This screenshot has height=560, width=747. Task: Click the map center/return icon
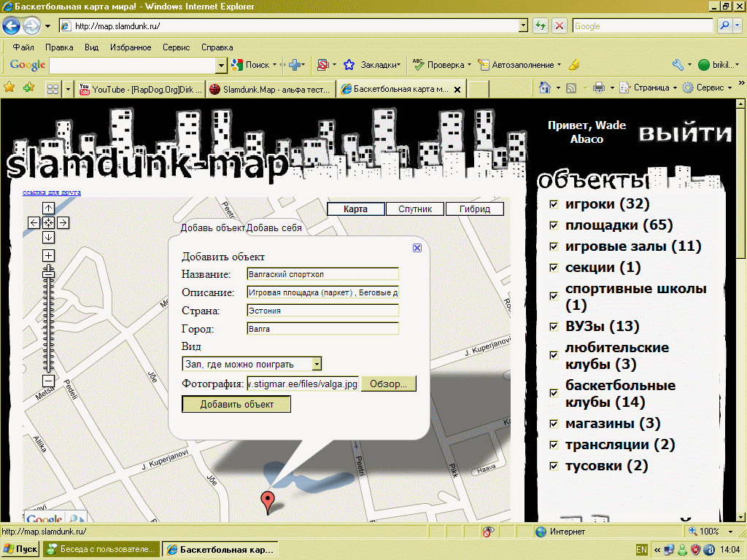[x=48, y=223]
